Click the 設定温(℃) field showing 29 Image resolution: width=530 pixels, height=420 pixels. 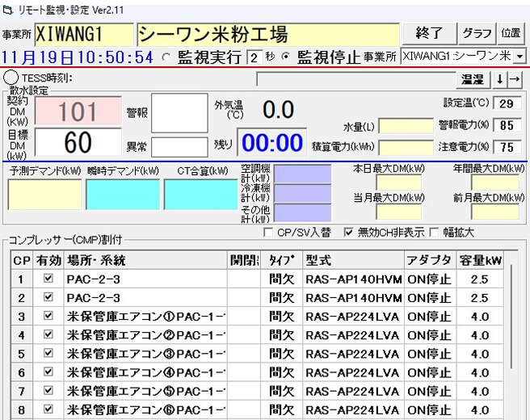tap(507, 104)
